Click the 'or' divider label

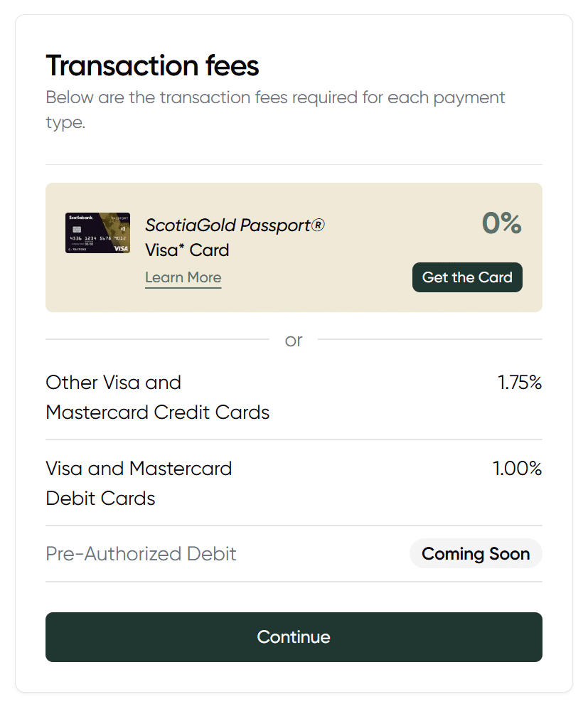pos(294,341)
